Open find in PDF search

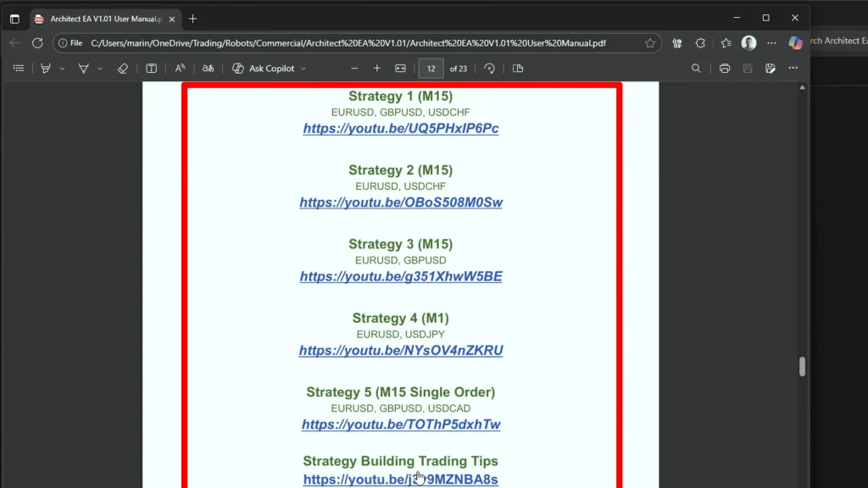pyautogui.click(x=696, y=69)
